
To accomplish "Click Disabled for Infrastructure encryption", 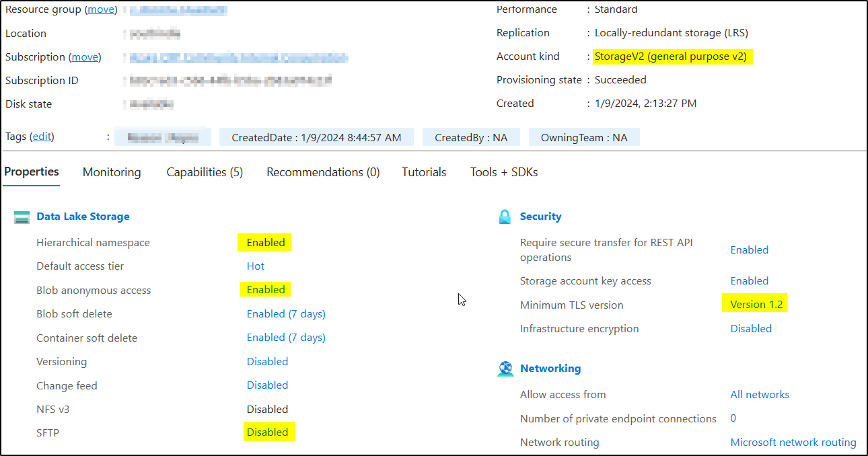I will [751, 329].
